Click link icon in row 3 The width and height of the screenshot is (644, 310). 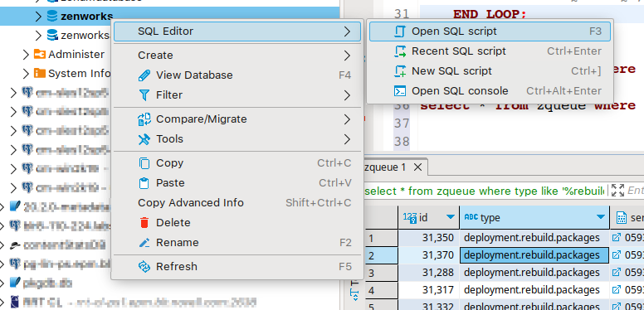point(617,272)
